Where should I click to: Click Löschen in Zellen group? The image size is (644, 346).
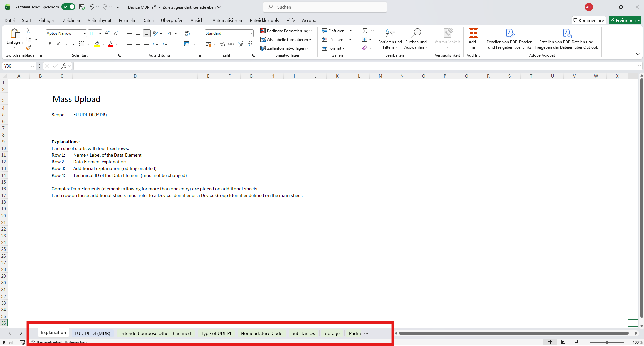click(x=332, y=39)
